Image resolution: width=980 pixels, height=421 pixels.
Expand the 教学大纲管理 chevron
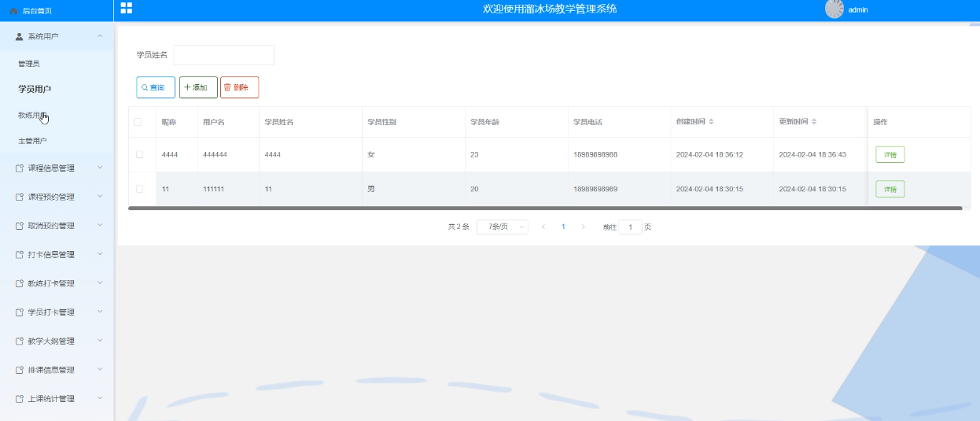click(x=100, y=341)
